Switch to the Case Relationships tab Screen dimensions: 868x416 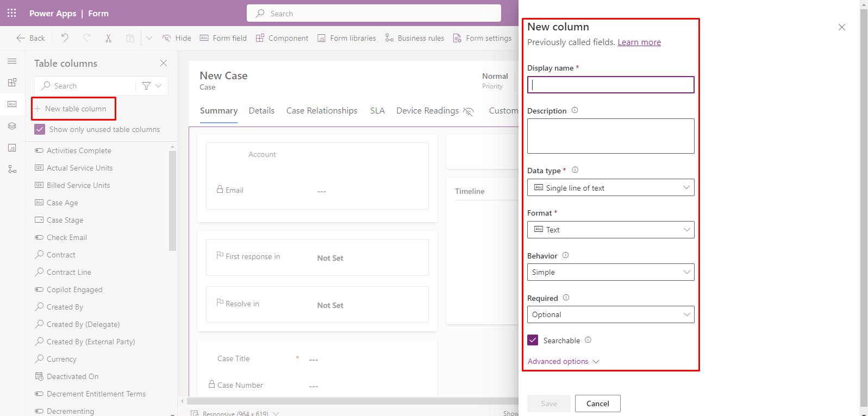[x=322, y=111]
